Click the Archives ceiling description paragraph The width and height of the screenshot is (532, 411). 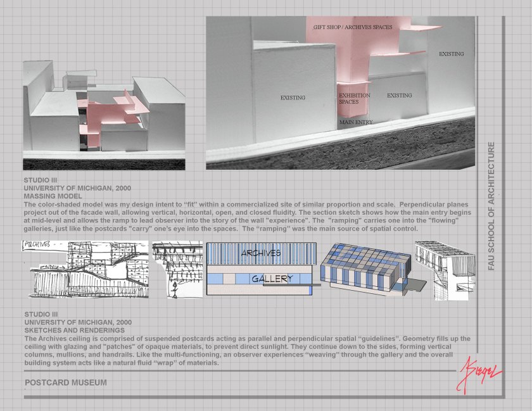(247, 351)
